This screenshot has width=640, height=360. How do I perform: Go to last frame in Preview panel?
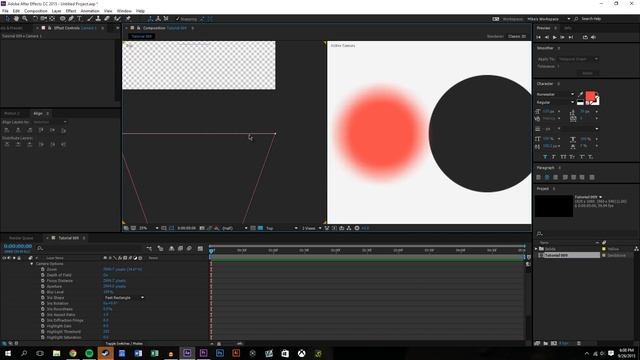pyautogui.click(x=571, y=37)
